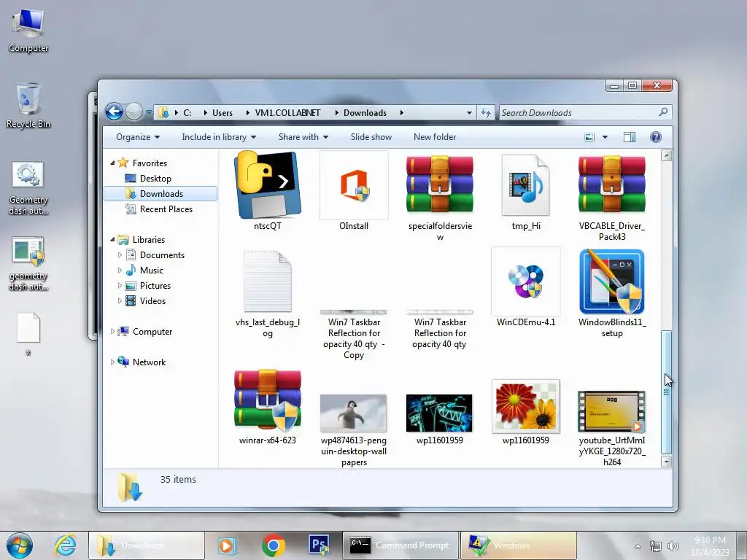Click the Slide show toolbar button
Screen dimensions: 747x560
point(371,137)
